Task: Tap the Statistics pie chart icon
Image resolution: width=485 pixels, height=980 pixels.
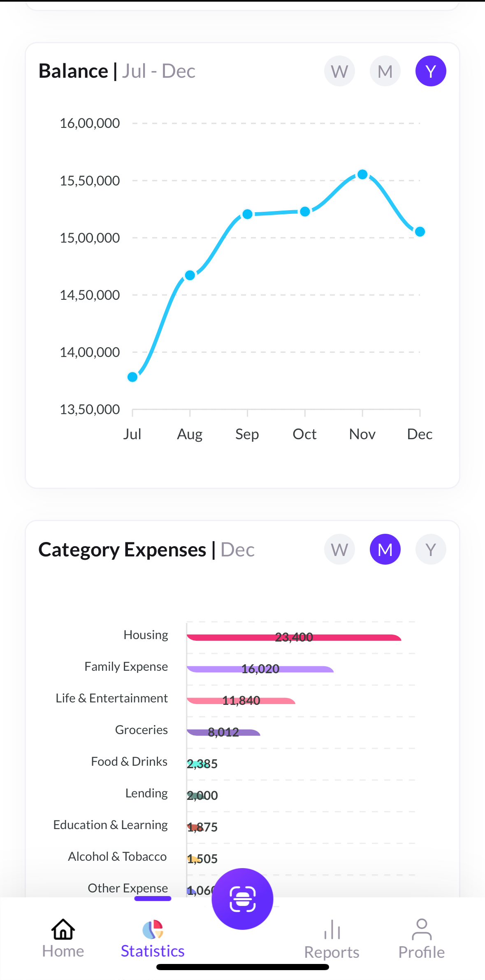Action: pyautogui.click(x=153, y=929)
